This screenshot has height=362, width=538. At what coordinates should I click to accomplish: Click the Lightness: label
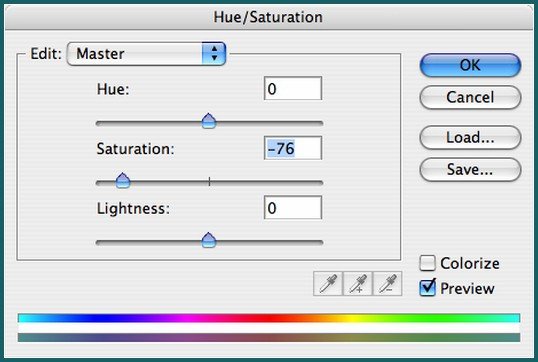point(133,209)
